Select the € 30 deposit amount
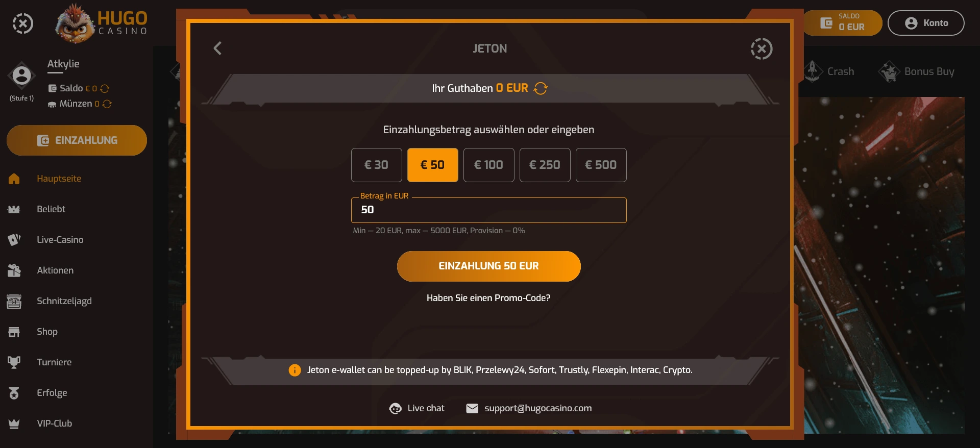Image resolution: width=980 pixels, height=448 pixels. tap(376, 165)
